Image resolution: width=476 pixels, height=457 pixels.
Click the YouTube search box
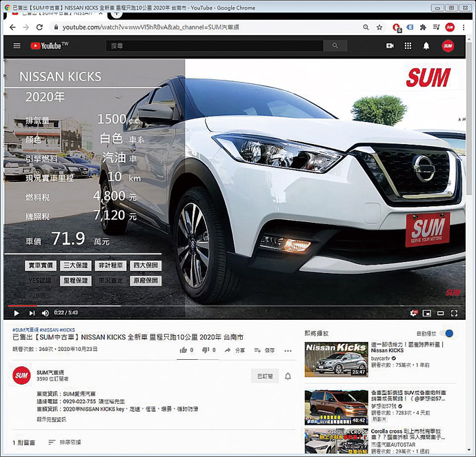[215, 45]
